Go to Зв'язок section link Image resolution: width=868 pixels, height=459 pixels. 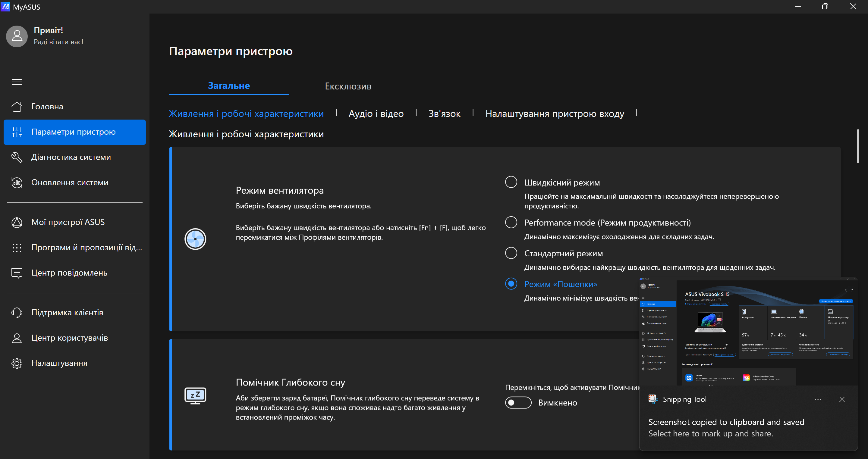pyautogui.click(x=444, y=114)
